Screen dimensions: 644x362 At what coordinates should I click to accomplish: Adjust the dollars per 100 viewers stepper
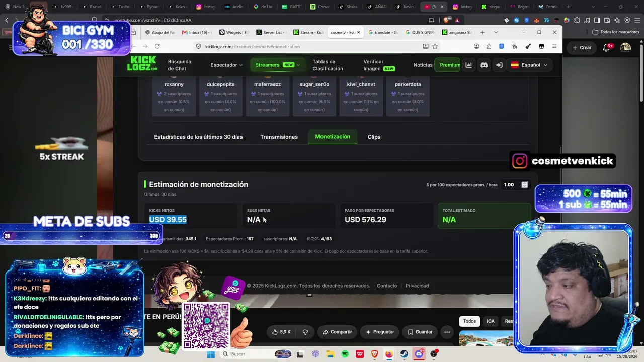pos(524,185)
